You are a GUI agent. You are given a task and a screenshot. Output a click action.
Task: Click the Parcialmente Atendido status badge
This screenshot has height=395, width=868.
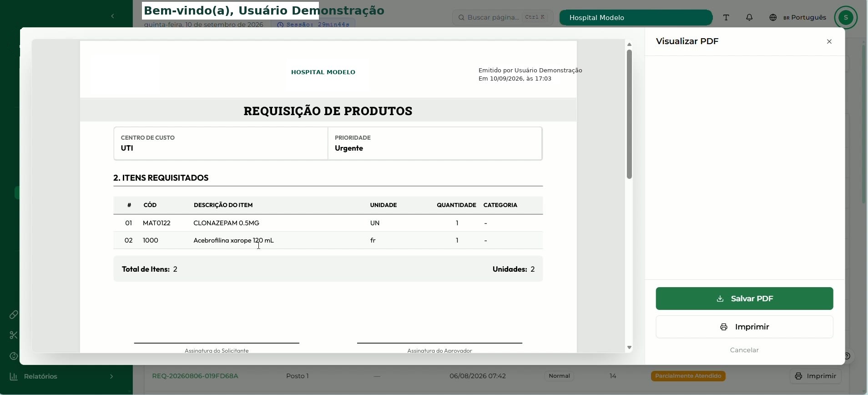coord(688,376)
